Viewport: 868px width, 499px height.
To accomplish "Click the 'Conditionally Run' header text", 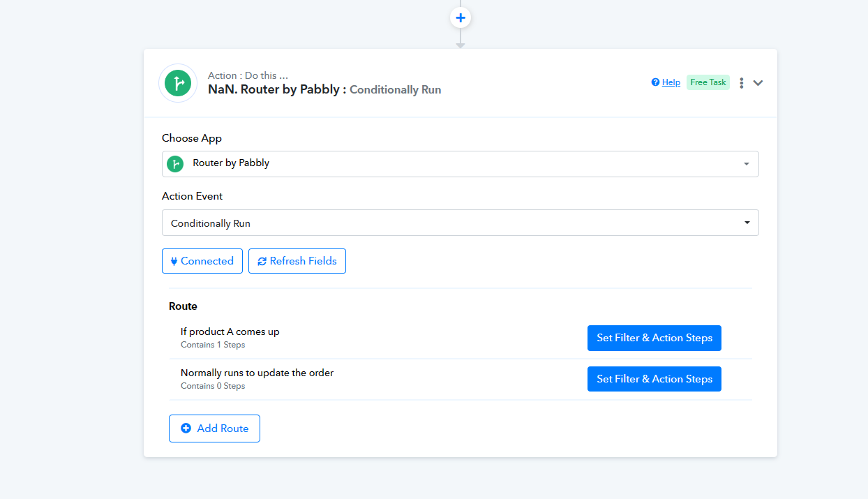I will click(x=396, y=89).
